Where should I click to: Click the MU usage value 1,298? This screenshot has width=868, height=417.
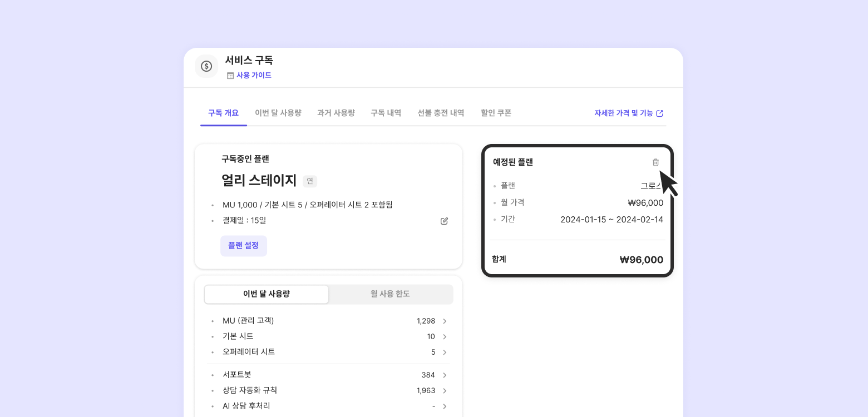[426, 321]
